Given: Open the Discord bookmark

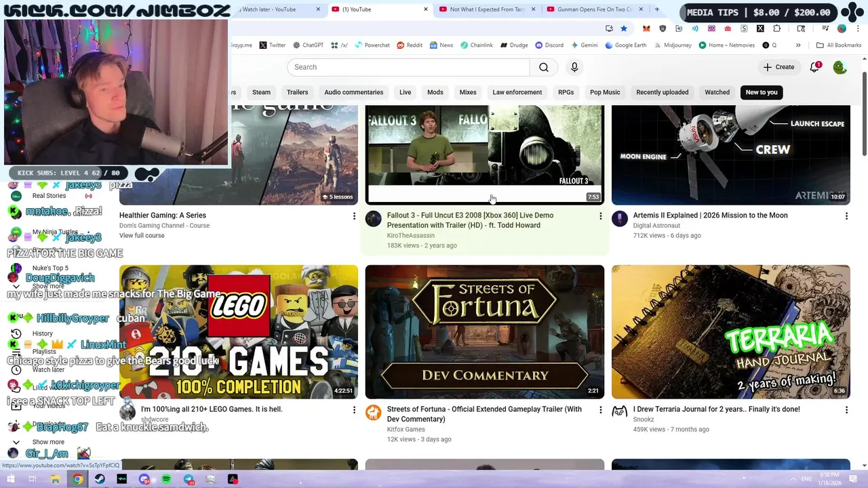Looking at the screenshot, I should (x=549, y=45).
